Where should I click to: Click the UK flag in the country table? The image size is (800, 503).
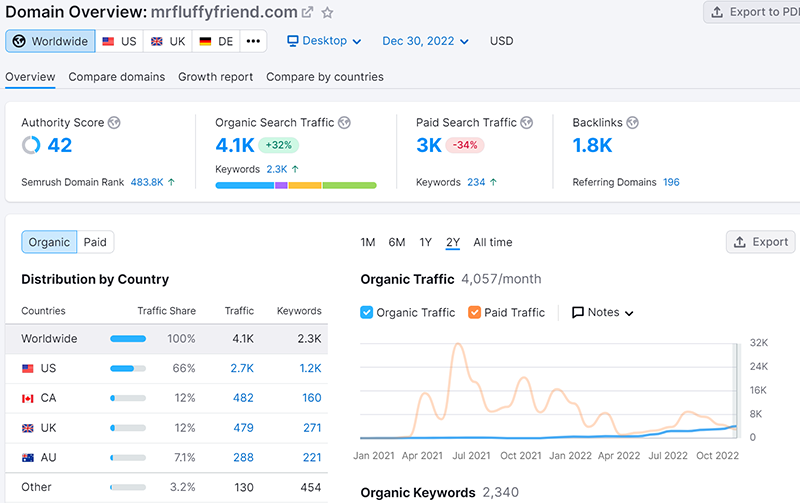point(28,428)
